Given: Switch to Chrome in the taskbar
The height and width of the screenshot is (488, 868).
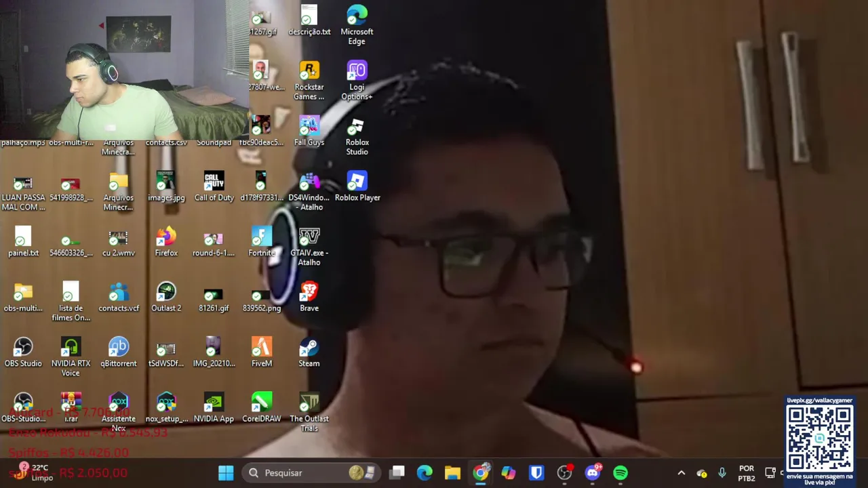Looking at the screenshot, I should coord(480,472).
